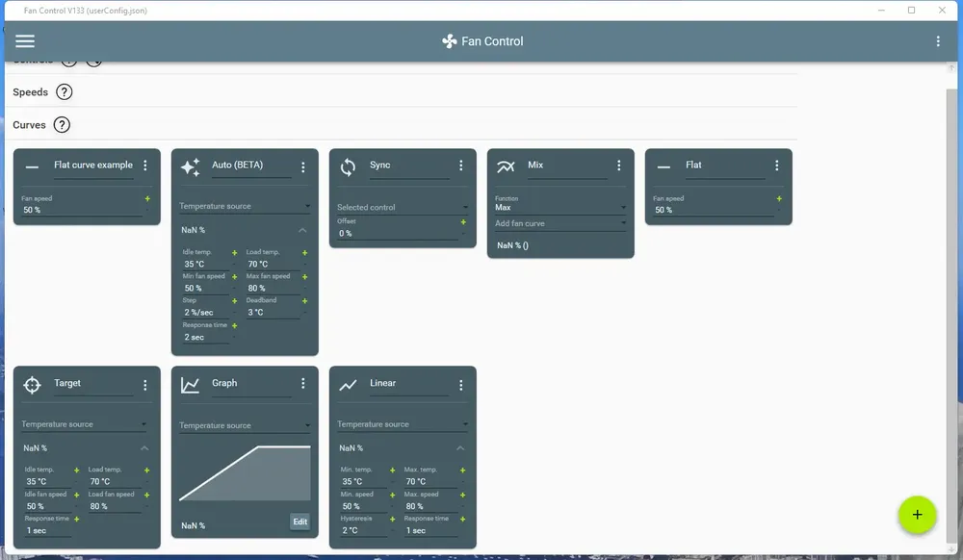This screenshot has height=560, width=963.
Task: Increase Idle temp. in Auto card
Action: (x=234, y=253)
